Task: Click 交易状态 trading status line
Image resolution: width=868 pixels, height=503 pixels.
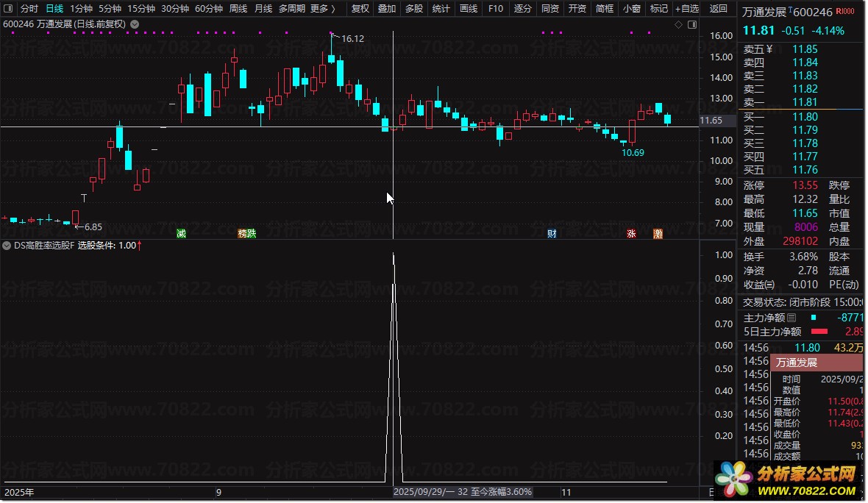Action: pyautogui.click(x=803, y=302)
